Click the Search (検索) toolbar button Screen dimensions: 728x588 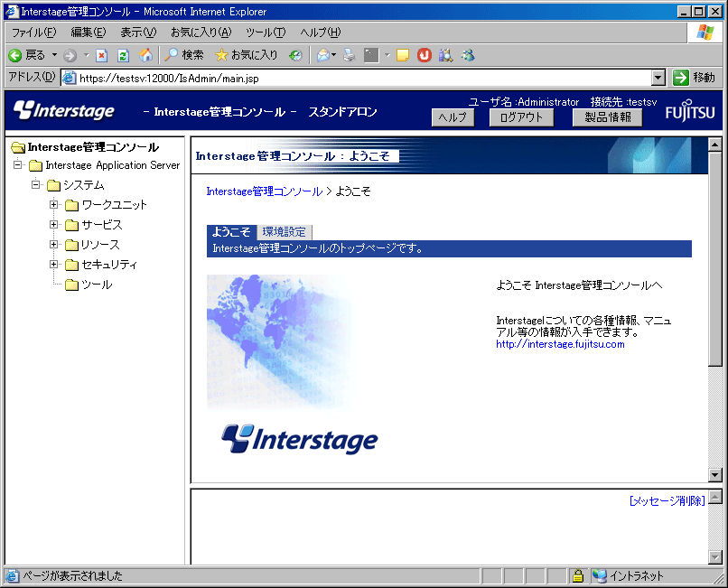184,55
